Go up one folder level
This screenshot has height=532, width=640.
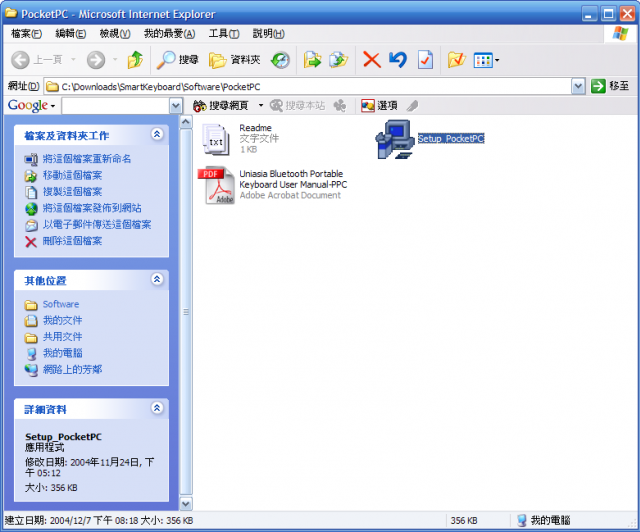[136, 60]
